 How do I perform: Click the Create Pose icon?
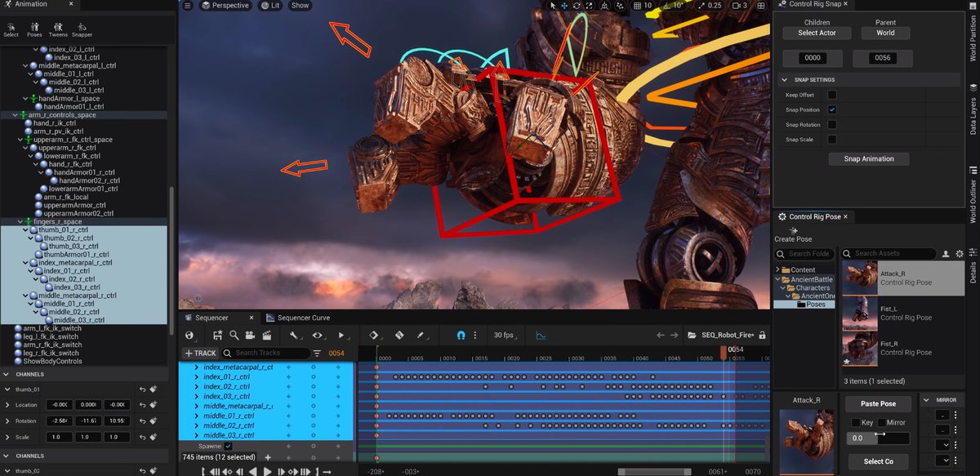click(x=794, y=232)
